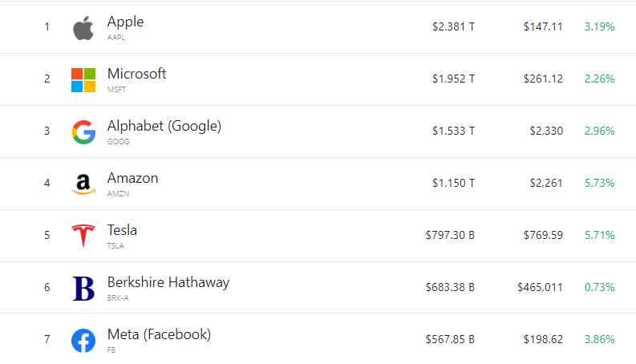Open the Meta (Facebook) company page
The height and width of the screenshot is (364, 636).
159,334
